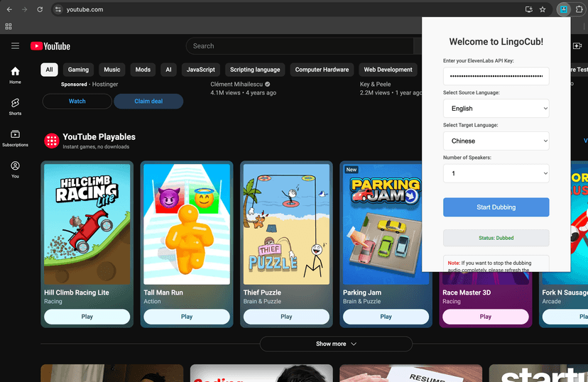Click the browser forward arrow
The image size is (588, 382).
click(x=24, y=9)
